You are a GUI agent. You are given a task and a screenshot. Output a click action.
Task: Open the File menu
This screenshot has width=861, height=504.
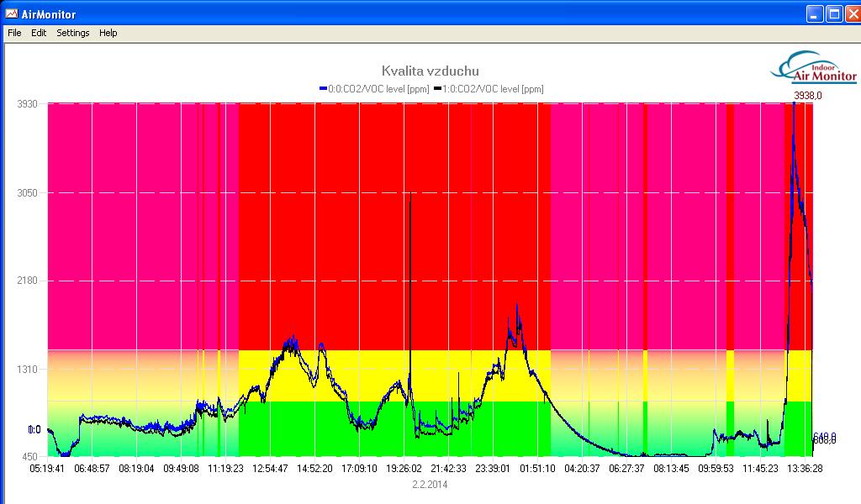tap(14, 33)
